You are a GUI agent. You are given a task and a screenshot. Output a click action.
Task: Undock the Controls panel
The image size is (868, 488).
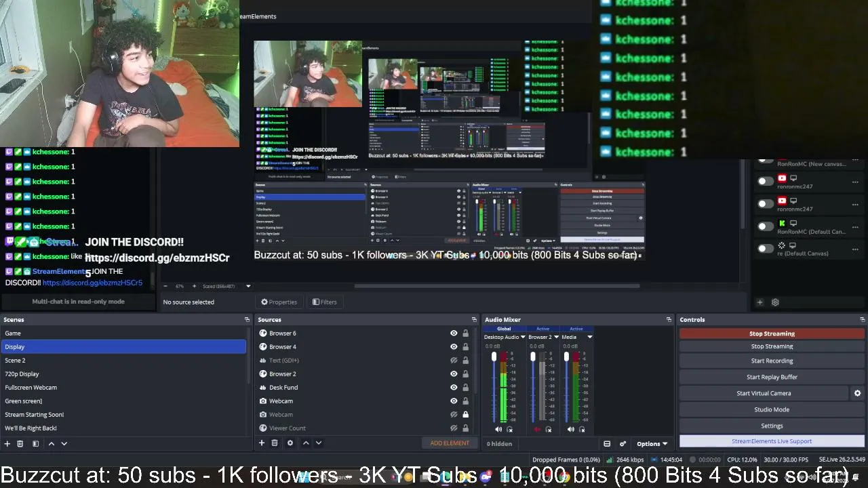click(862, 319)
